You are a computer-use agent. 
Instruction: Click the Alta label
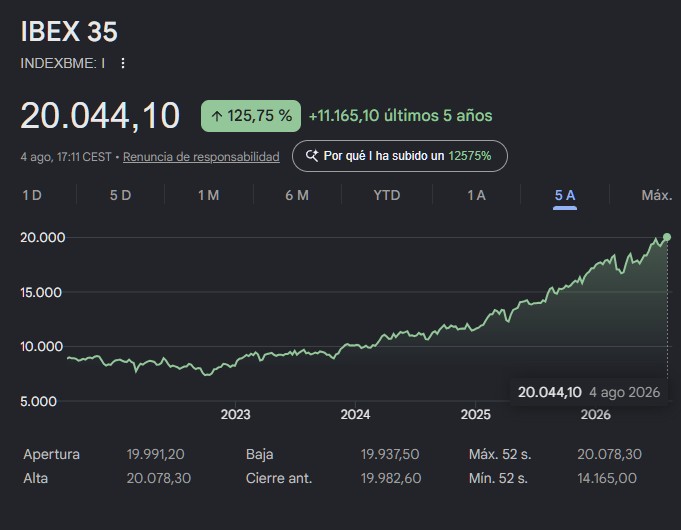(x=36, y=478)
